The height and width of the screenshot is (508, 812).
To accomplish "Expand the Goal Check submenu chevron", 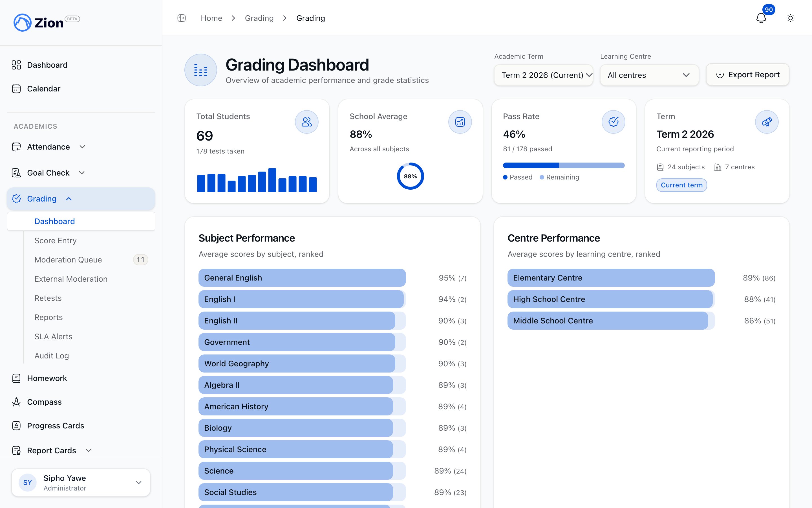I will 82,173.
